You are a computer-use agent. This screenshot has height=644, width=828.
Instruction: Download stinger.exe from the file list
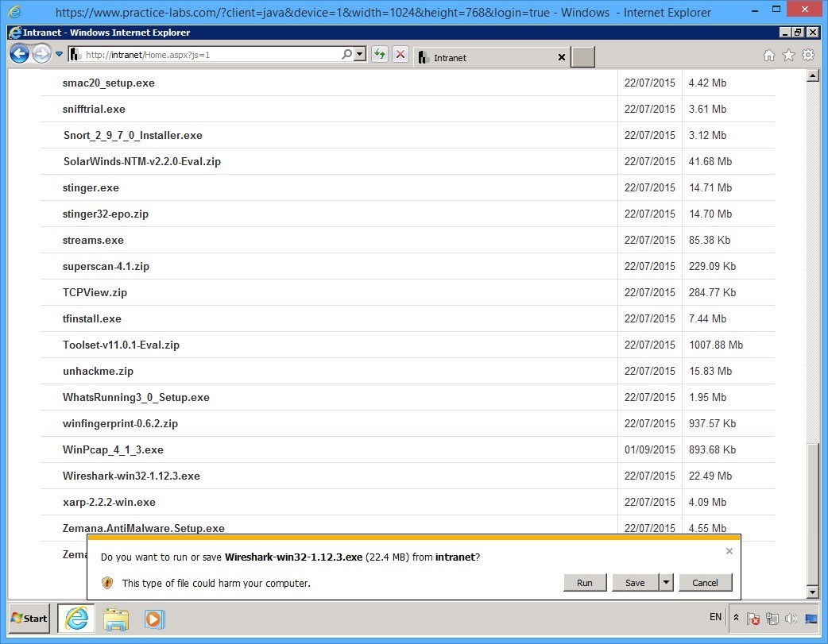[x=91, y=187]
